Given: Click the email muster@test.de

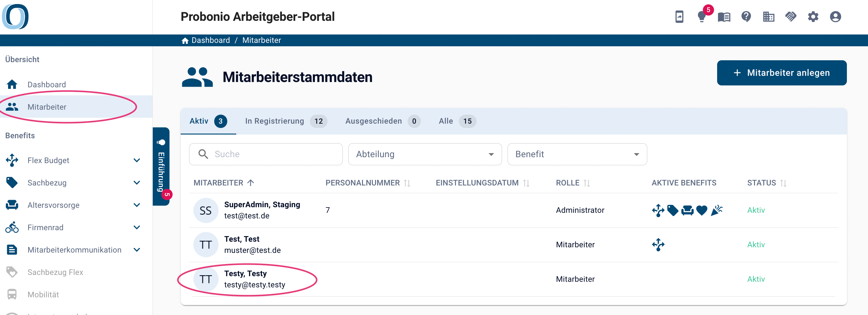Looking at the screenshot, I should click(252, 250).
